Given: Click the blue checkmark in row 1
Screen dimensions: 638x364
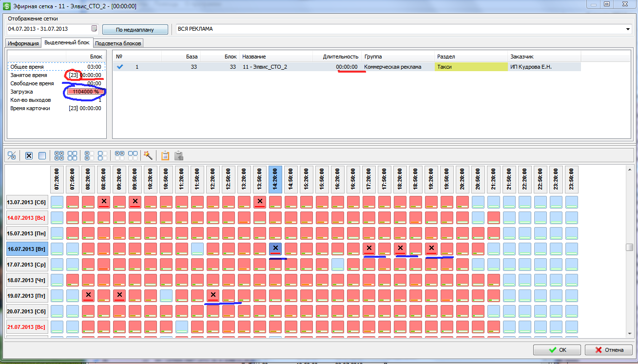Looking at the screenshot, I should pyautogui.click(x=120, y=67).
